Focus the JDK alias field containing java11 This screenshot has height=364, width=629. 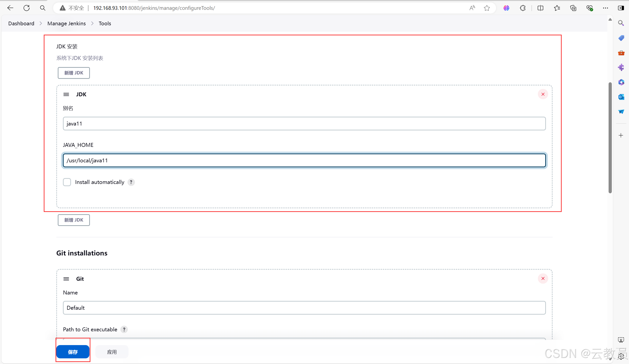click(304, 124)
